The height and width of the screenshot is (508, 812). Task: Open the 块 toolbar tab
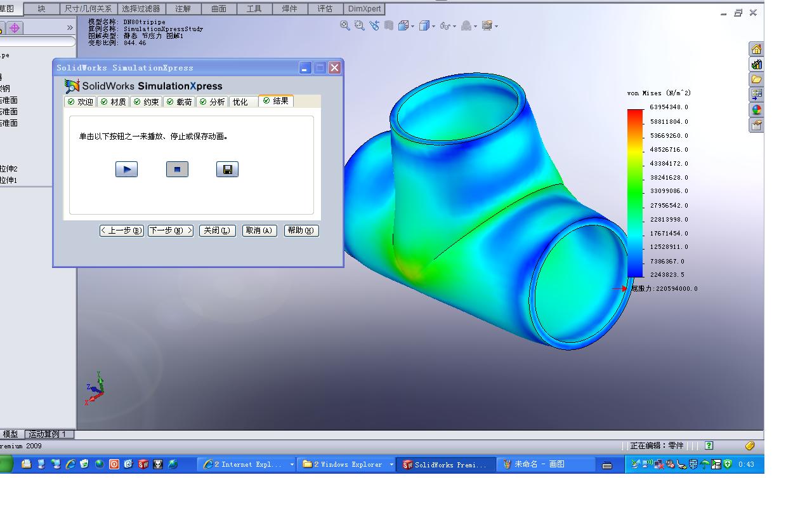click(x=42, y=9)
